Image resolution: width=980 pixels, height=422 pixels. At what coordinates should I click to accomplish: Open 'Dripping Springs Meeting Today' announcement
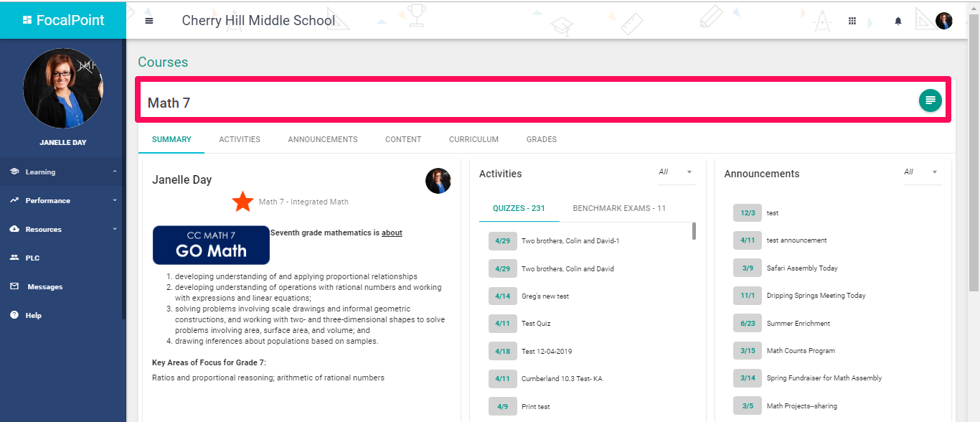(x=816, y=295)
